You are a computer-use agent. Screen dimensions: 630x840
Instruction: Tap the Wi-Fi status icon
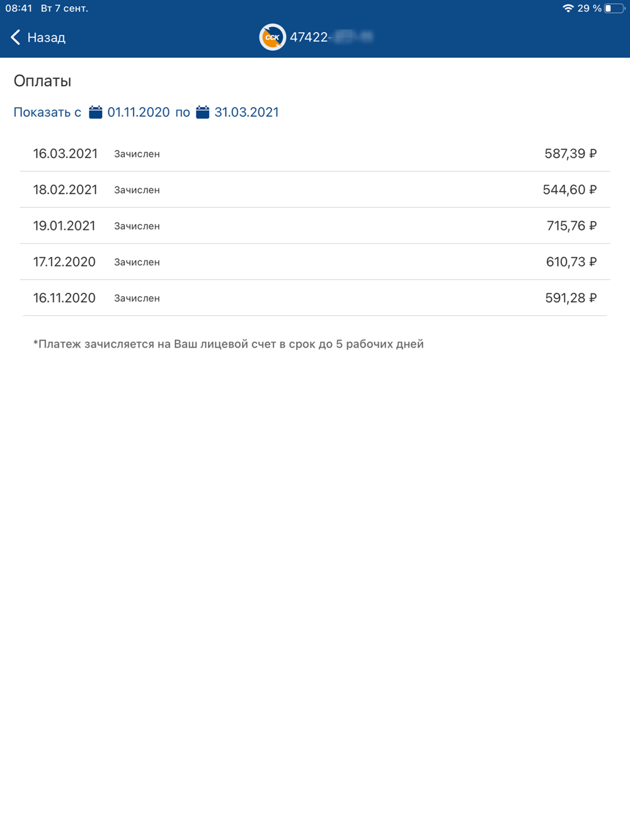(x=568, y=8)
